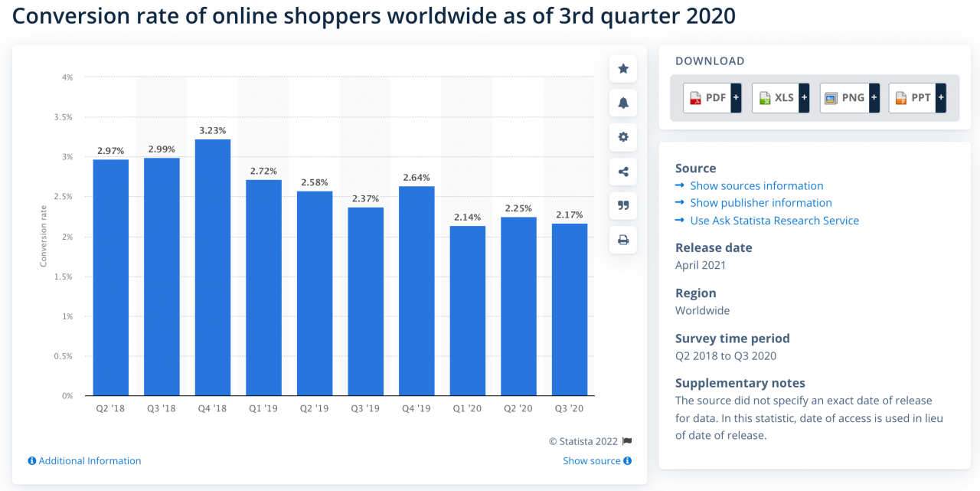Open Show publisher information
The height and width of the screenshot is (491, 980).
[761, 202]
